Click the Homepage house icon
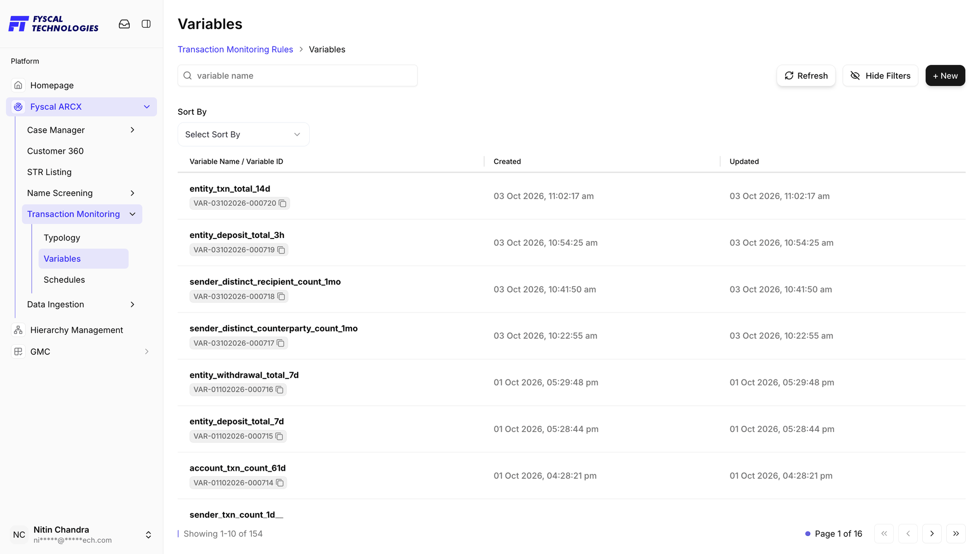 pos(18,85)
